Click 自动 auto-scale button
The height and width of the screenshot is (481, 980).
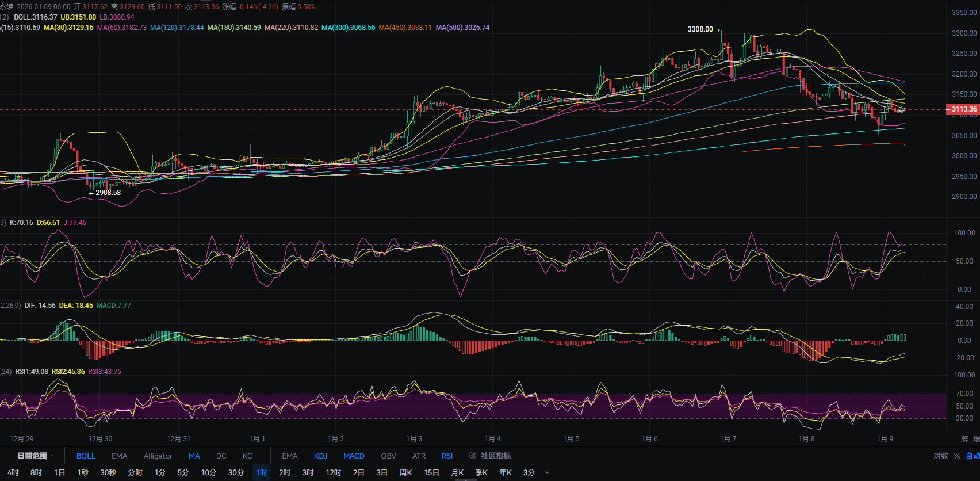[972, 456]
